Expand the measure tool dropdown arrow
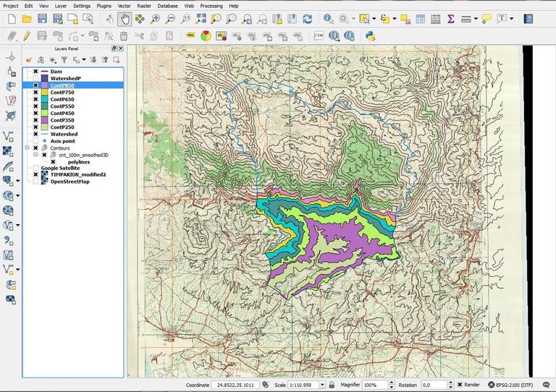The image size is (556, 392). pos(476,19)
